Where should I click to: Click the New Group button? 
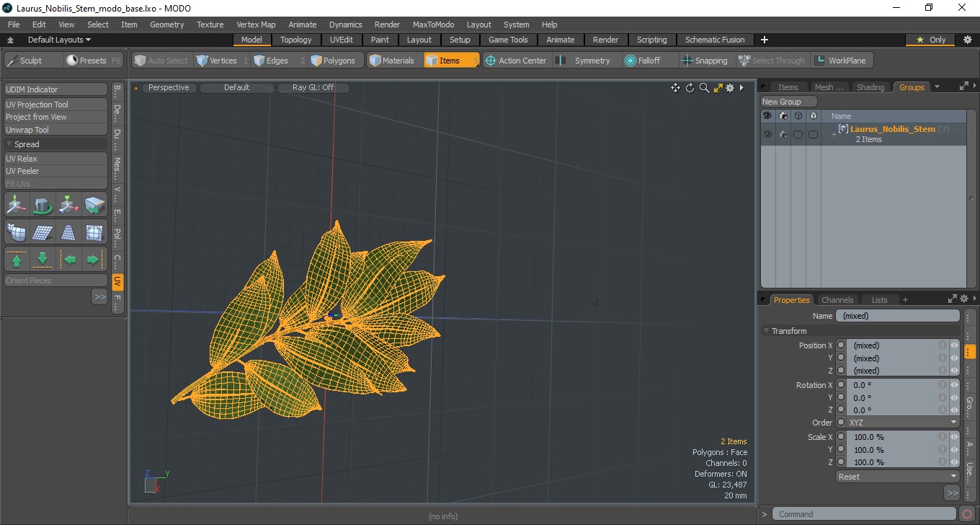[789, 102]
